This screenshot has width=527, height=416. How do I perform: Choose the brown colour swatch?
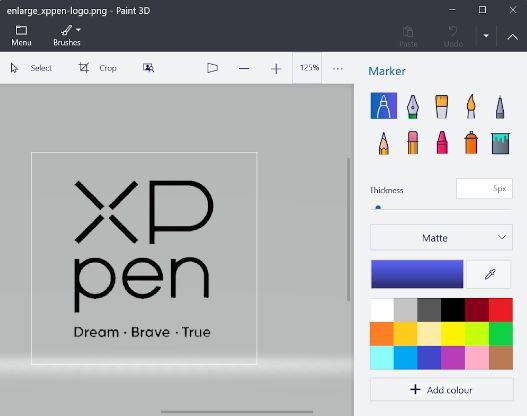pyautogui.click(x=501, y=358)
